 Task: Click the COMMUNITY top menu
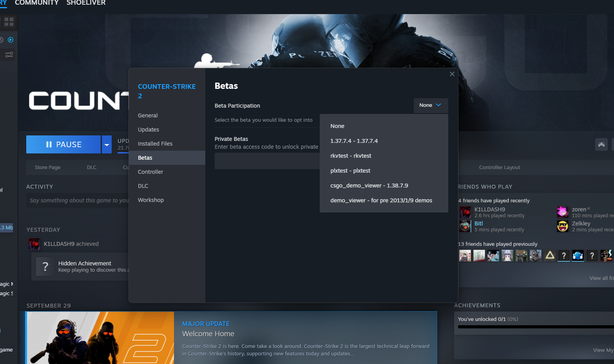36,3
